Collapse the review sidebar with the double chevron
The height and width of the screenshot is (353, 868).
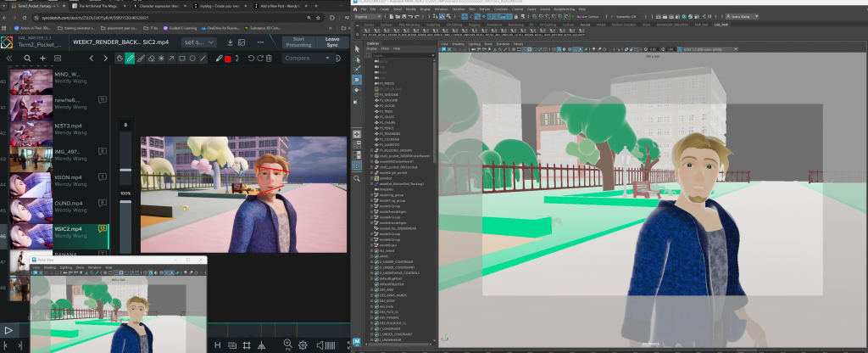tap(9, 59)
